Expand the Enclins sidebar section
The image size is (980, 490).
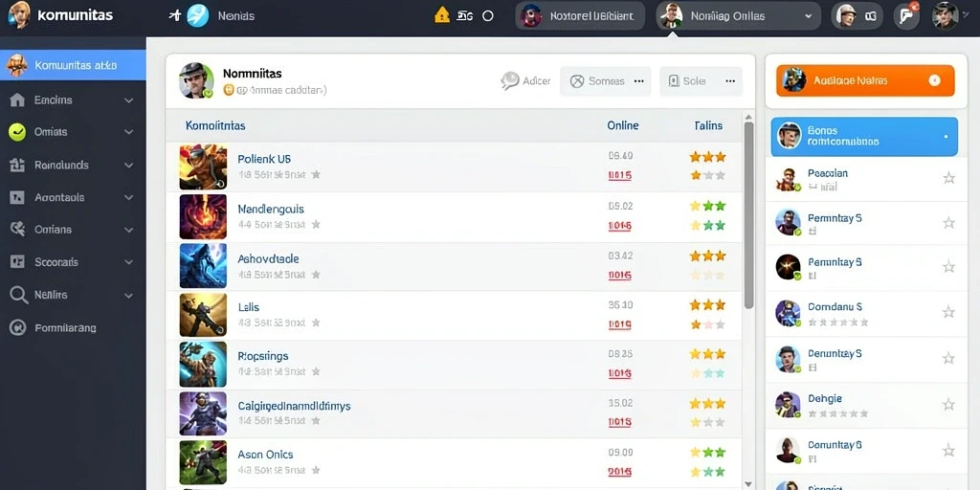pyautogui.click(x=129, y=100)
